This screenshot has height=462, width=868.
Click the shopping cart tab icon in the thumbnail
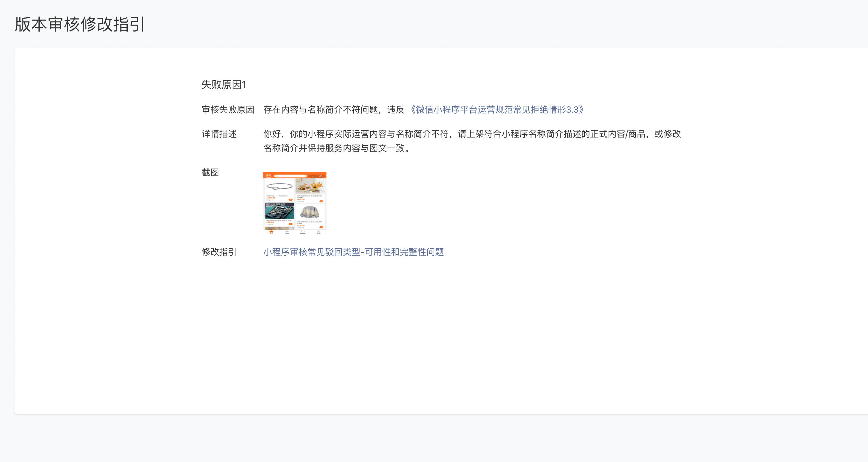pyautogui.click(x=302, y=232)
